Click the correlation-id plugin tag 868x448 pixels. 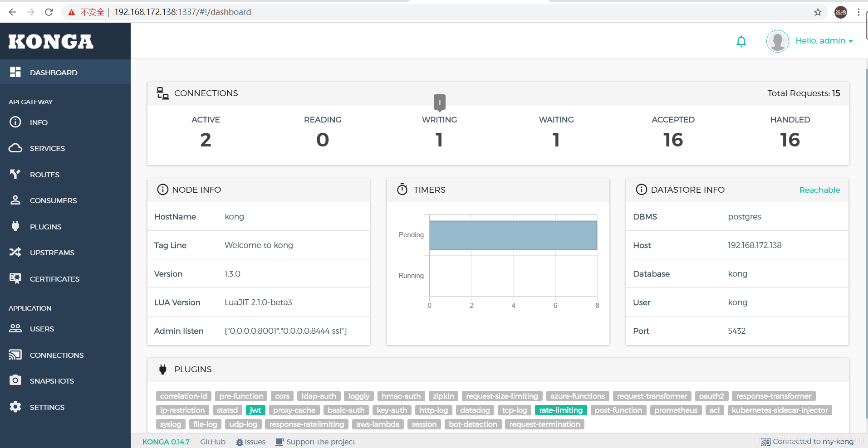(183, 396)
